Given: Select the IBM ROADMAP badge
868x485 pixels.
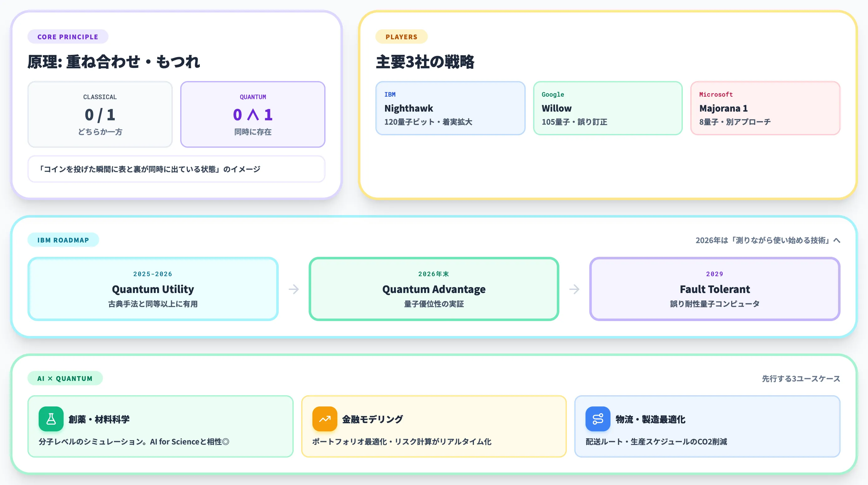Looking at the screenshot, I should click(63, 240).
